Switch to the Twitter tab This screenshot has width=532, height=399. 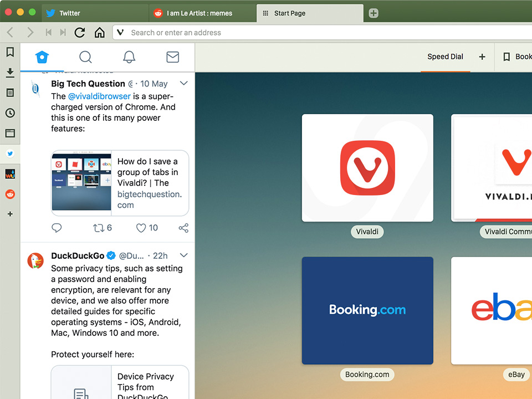click(x=95, y=13)
